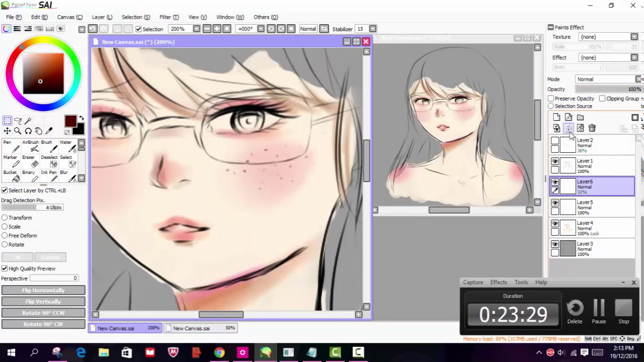Toggle Preserve Opacity checkbox
The image size is (644, 362).
tap(551, 99)
